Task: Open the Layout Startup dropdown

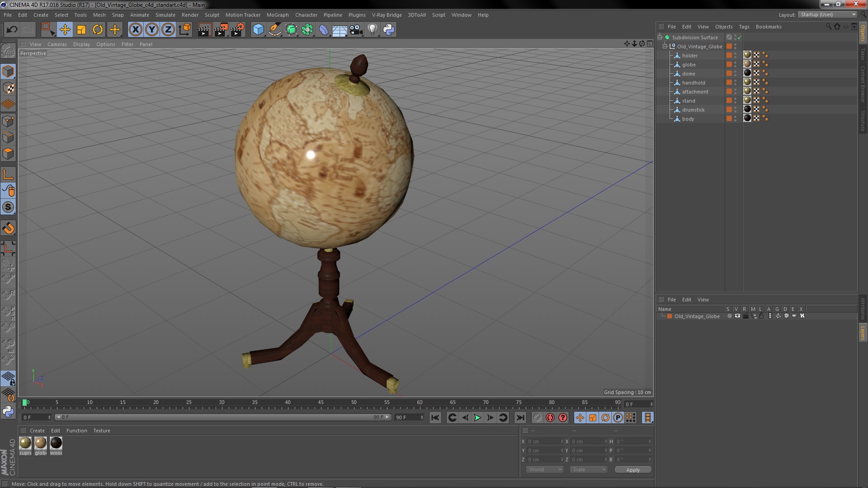Action: tap(827, 14)
